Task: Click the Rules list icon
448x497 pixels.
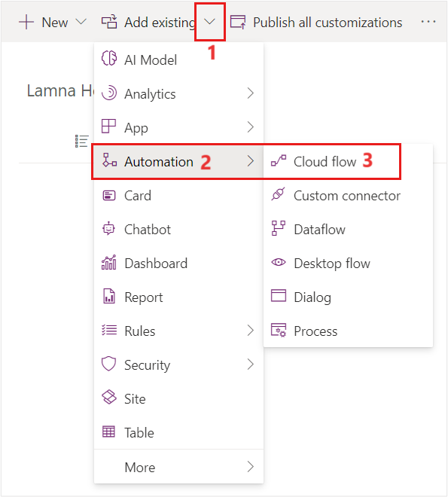Action: (109, 331)
